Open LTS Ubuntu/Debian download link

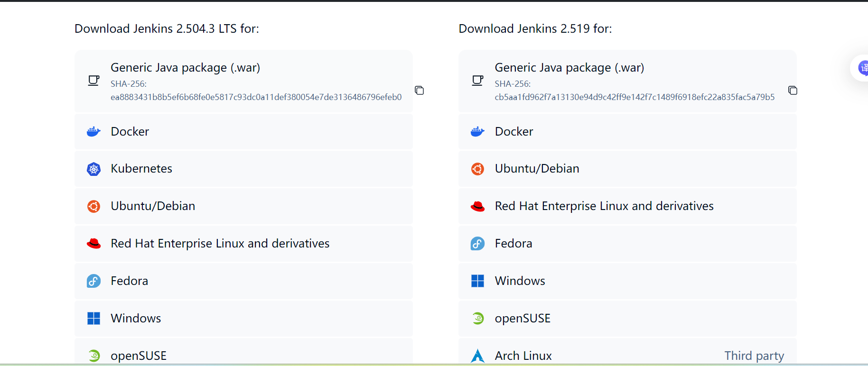point(243,206)
